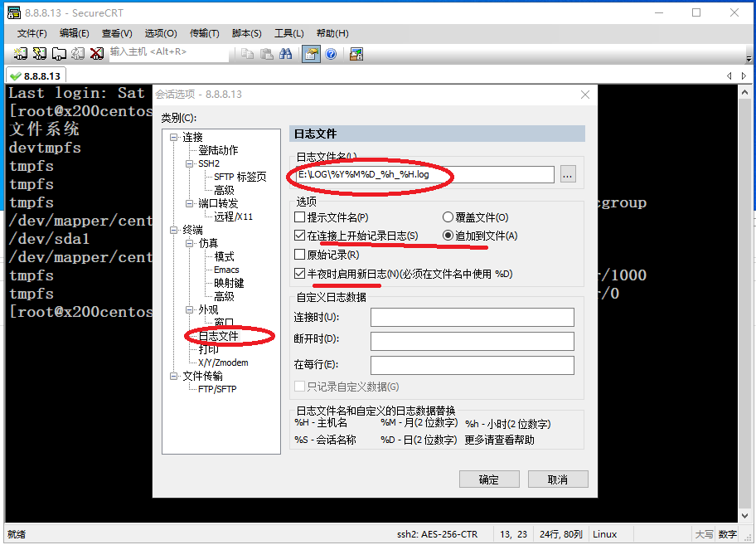Open the 文件(F) menu
Viewport: 756px width, 545px height.
[31, 33]
